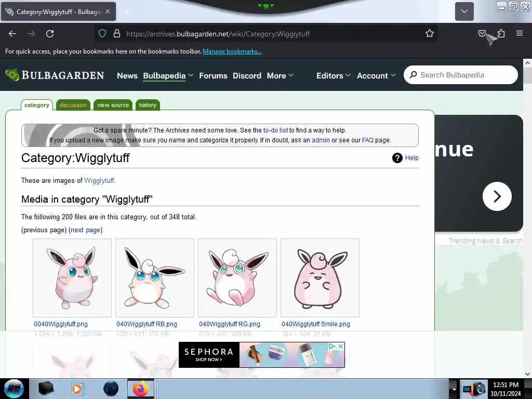Screen dimensions: 532x399
Task: Open the FAQ link
Action: (x=367, y=140)
